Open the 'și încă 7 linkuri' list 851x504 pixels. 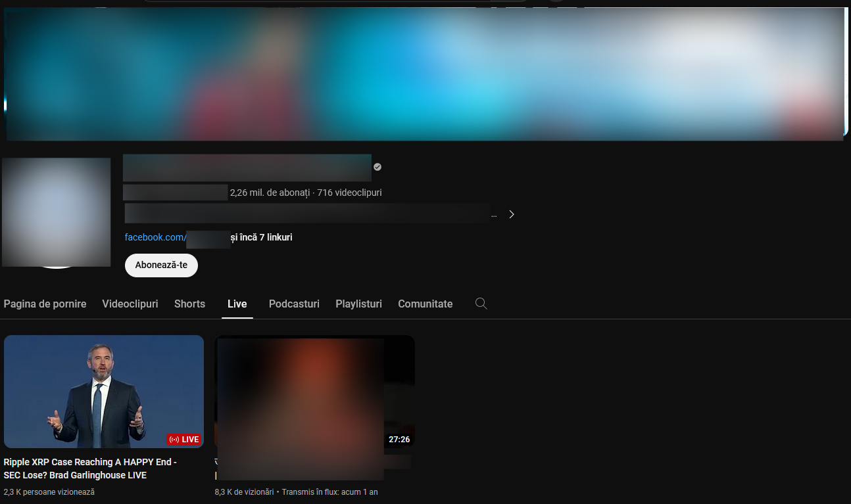pos(261,237)
